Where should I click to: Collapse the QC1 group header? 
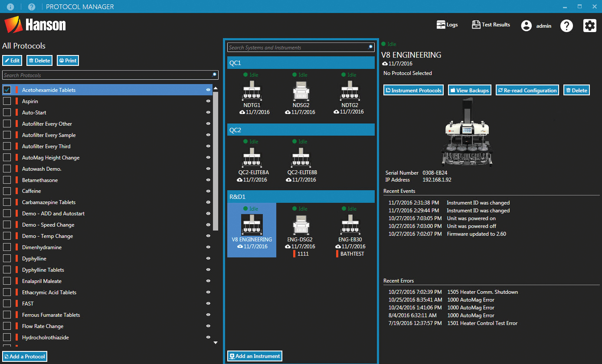301,62
